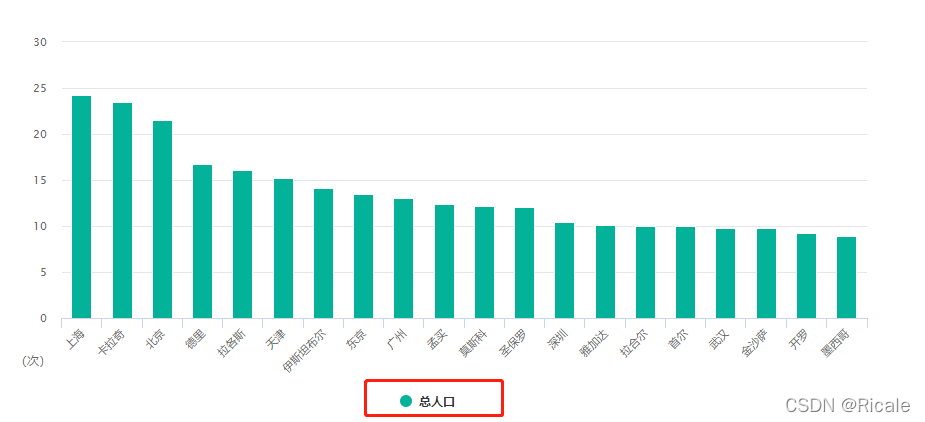This screenshot has height=422, width=925.
Task: Select the 墨西哥 bar
Action: coord(846,278)
